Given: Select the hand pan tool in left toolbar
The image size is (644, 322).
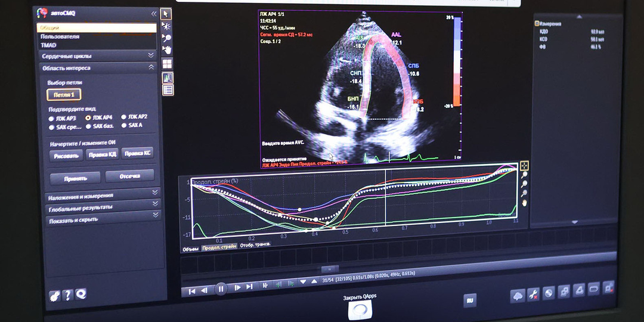Looking at the screenshot, I should (167, 50).
